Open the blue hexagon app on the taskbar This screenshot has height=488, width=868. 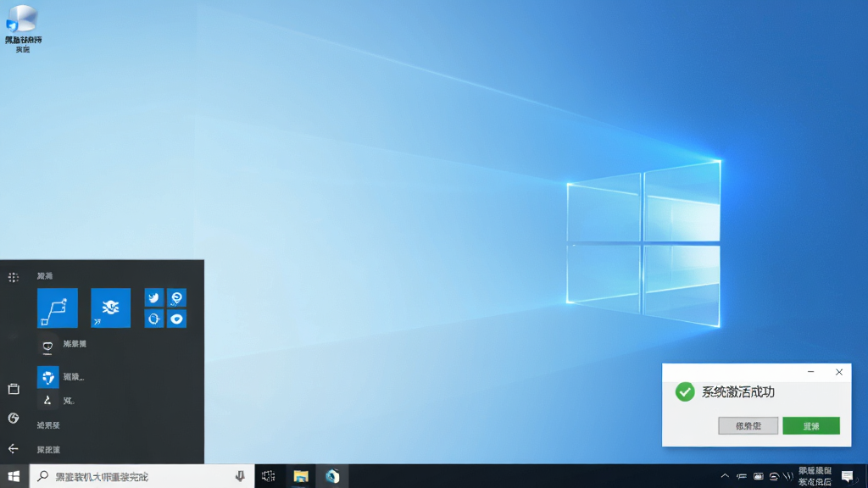click(332, 476)
